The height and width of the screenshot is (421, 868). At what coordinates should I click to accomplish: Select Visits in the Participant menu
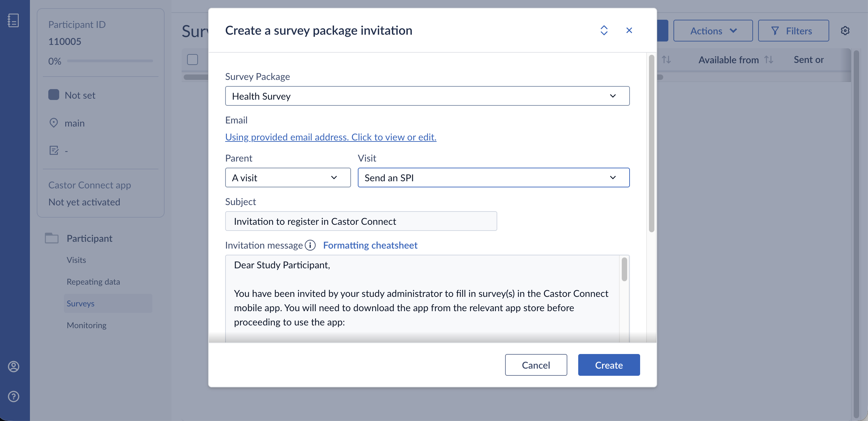point(76,260)
